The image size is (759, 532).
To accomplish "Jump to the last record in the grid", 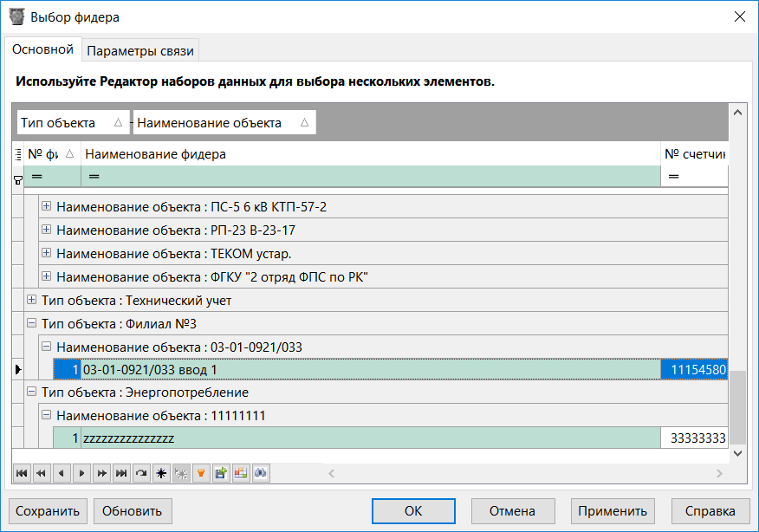I will coord(120,473).
